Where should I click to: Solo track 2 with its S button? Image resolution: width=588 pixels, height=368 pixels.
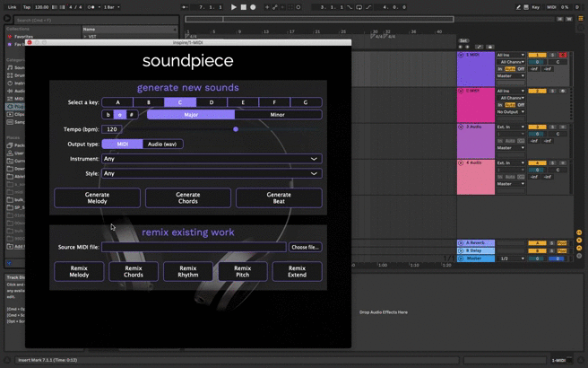552,92
